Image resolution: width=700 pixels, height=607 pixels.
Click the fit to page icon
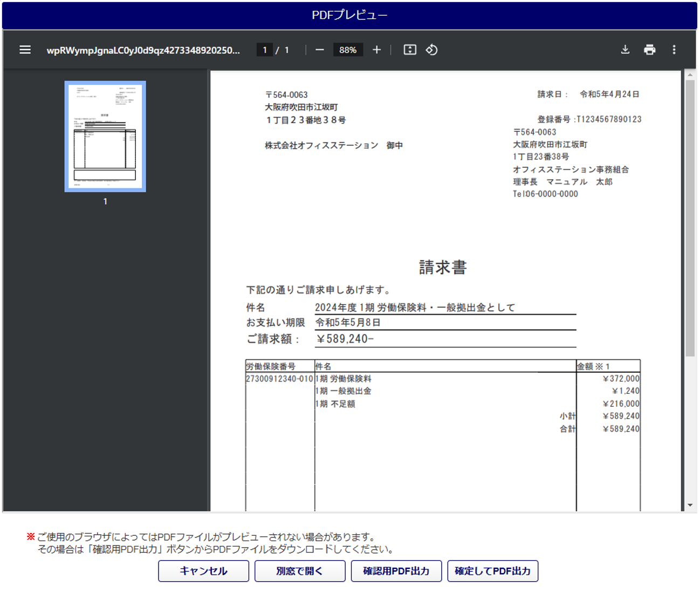click(410, 50)
